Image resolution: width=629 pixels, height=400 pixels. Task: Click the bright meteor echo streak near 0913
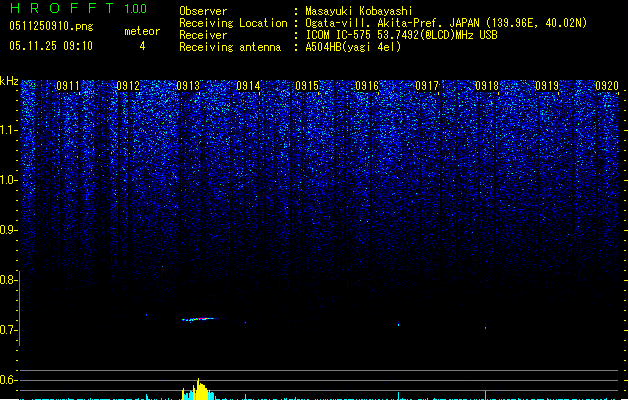tap(199, 319)
